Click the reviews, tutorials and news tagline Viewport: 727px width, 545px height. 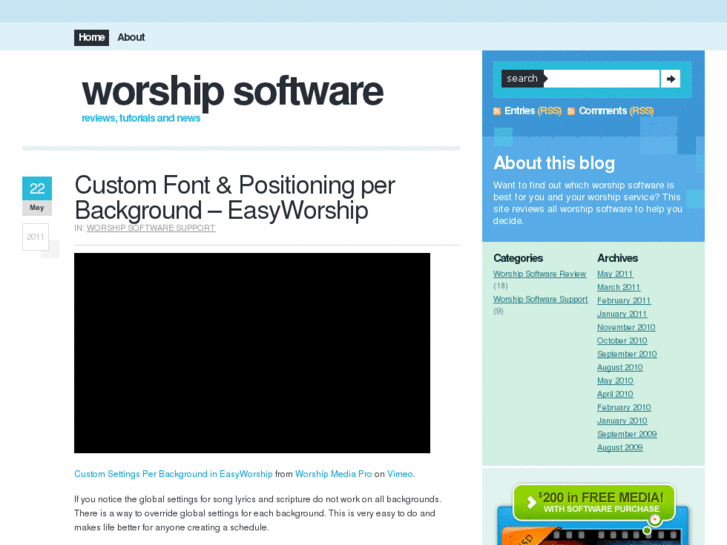(141, 118)
